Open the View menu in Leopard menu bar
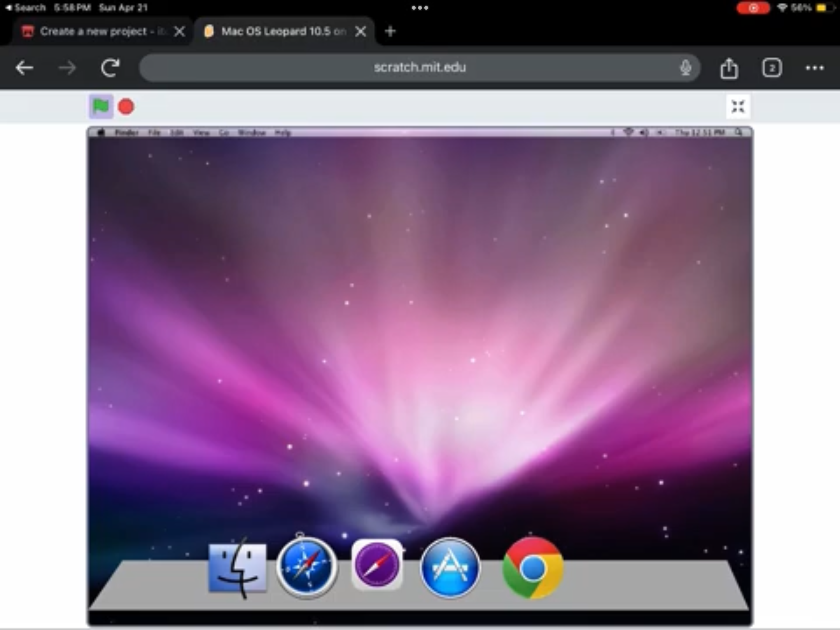This screenshot has width=840, height=630. click(201, 133)
